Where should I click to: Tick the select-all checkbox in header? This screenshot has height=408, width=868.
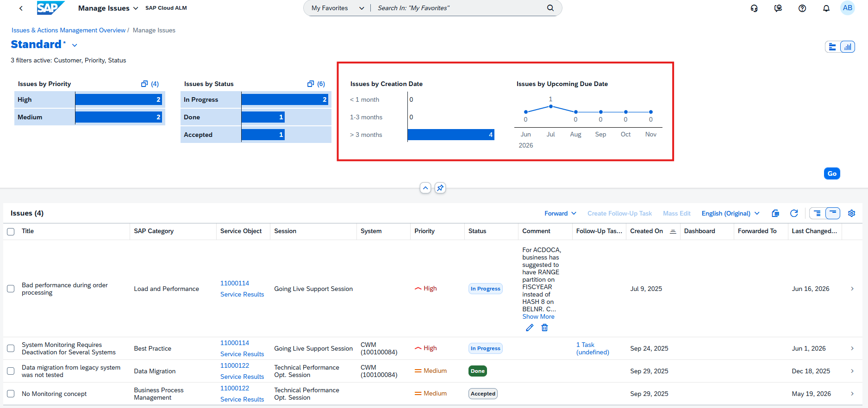pyautogui.click(x=11, y=231)
